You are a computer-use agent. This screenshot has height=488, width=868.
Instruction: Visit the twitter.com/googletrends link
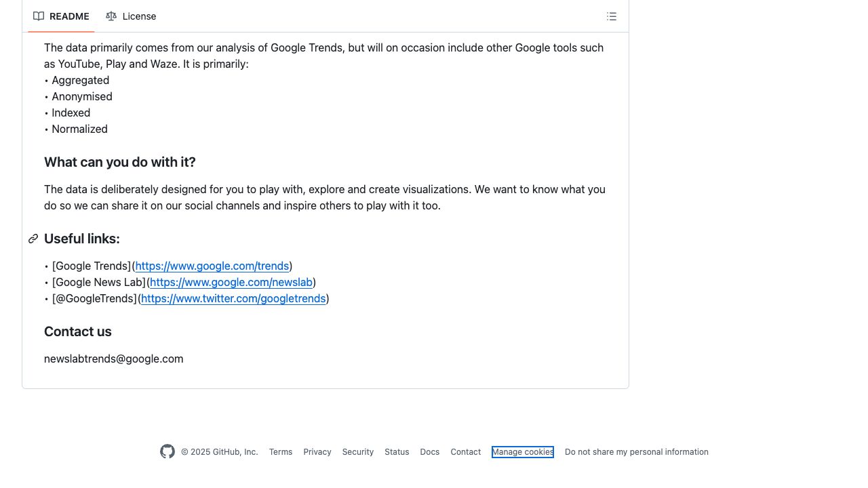[x=233, y=298]
